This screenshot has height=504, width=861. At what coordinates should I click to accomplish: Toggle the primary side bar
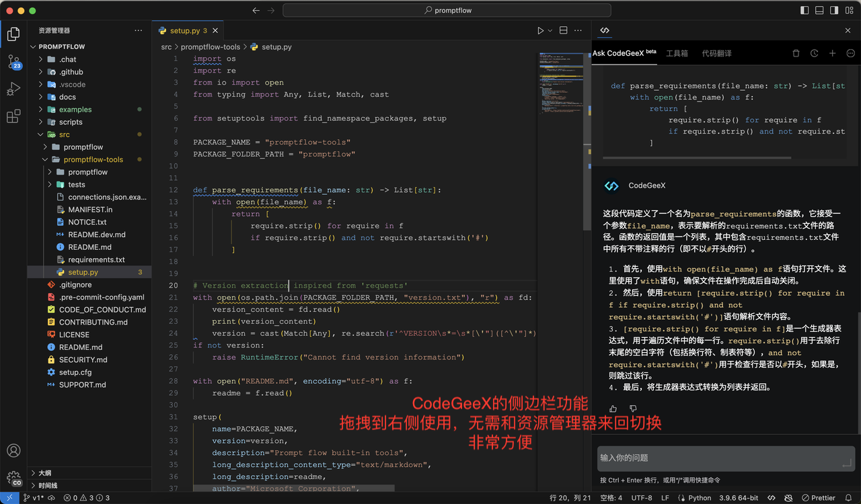(804, 11)
